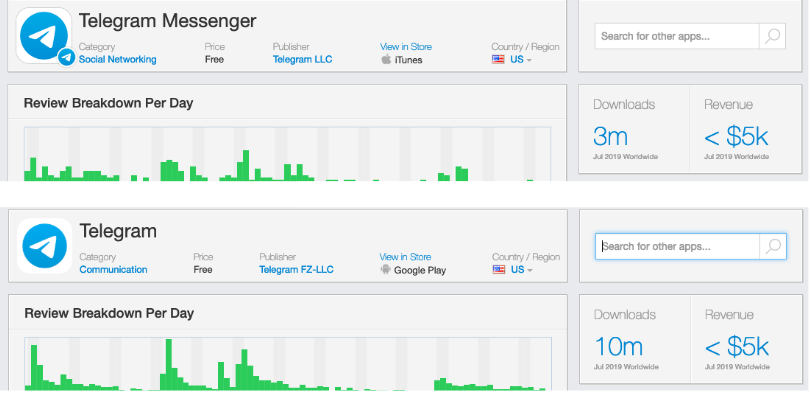This screenshot has height=395, width=810.
Task: Focus the top Search for other apps field
Action: (677, 36)
